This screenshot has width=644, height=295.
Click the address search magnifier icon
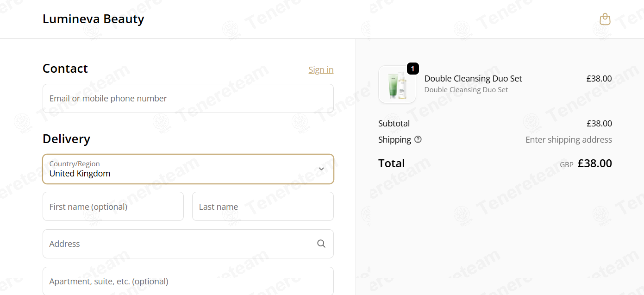pyautogui.click(x=321, y=244)
